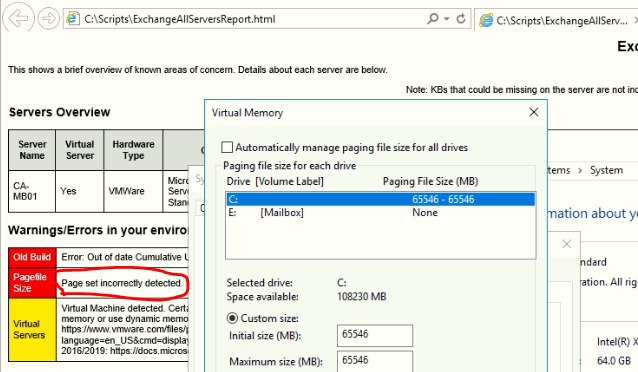Go forward with the browser Forward arrow
This screenshot has height=372, width=638.
(x=48, y=18)
